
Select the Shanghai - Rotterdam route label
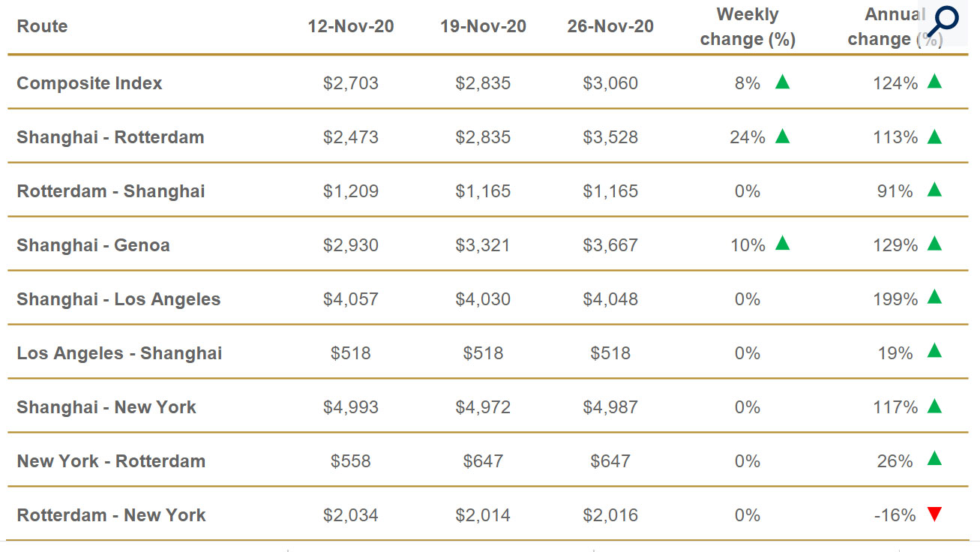[110, 137]
